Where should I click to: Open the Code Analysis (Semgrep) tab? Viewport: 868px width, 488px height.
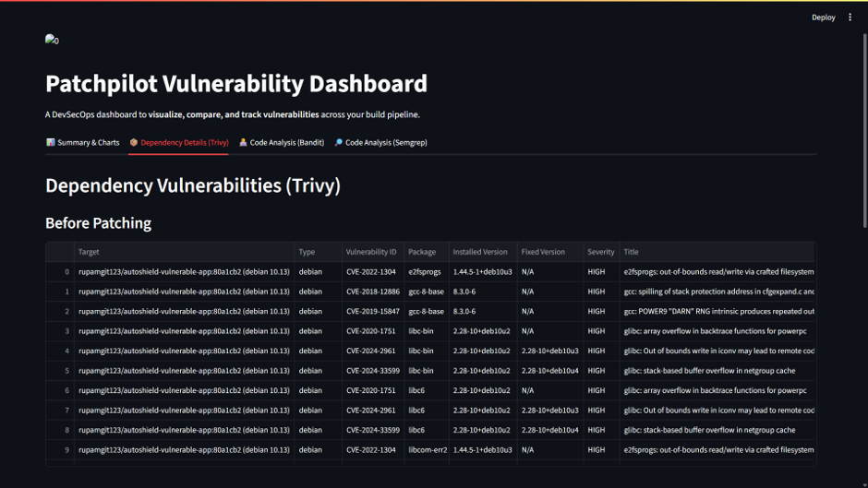tap(380, 142)
